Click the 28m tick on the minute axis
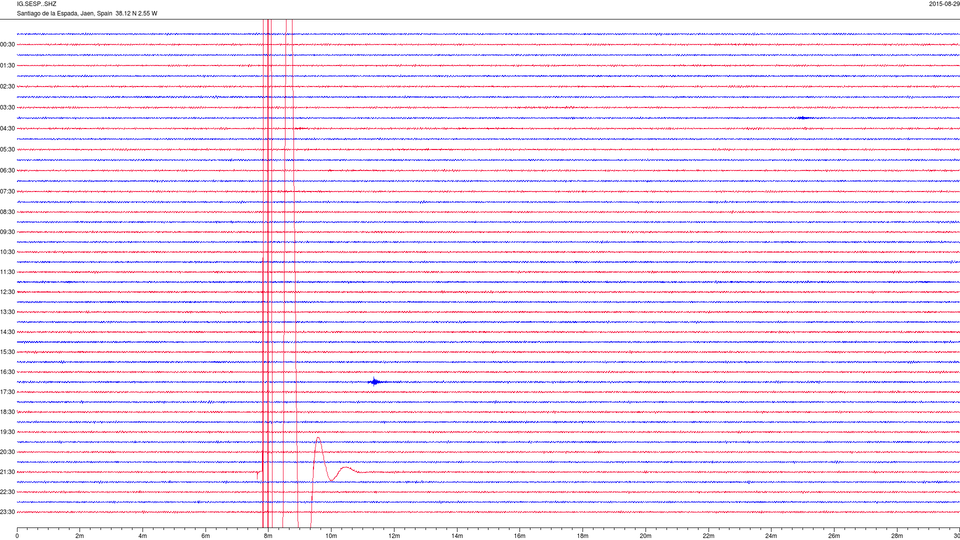This screenshot has height=540, width=960. click(897, 536)
